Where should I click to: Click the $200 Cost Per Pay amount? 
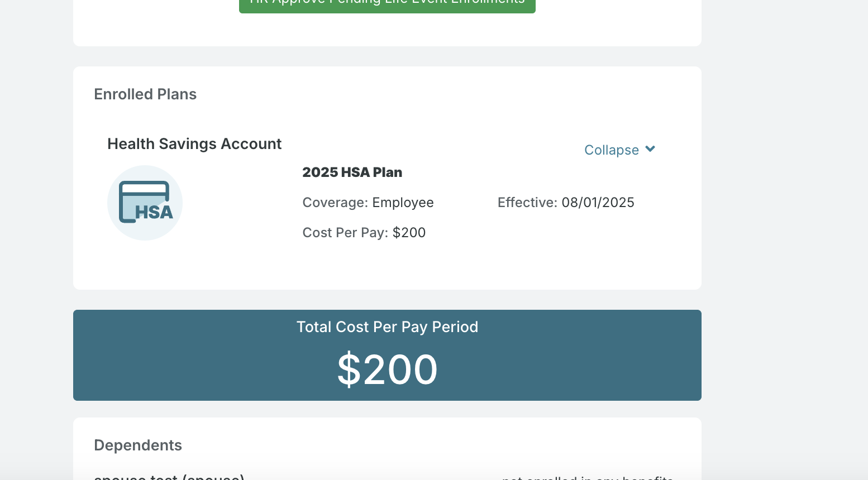click(x=409, y=232)
